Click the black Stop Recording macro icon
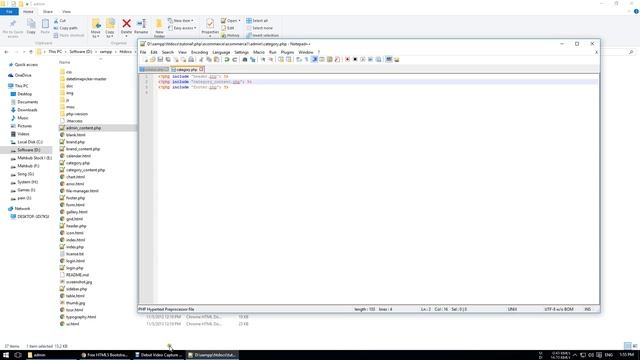 point(355,60)
